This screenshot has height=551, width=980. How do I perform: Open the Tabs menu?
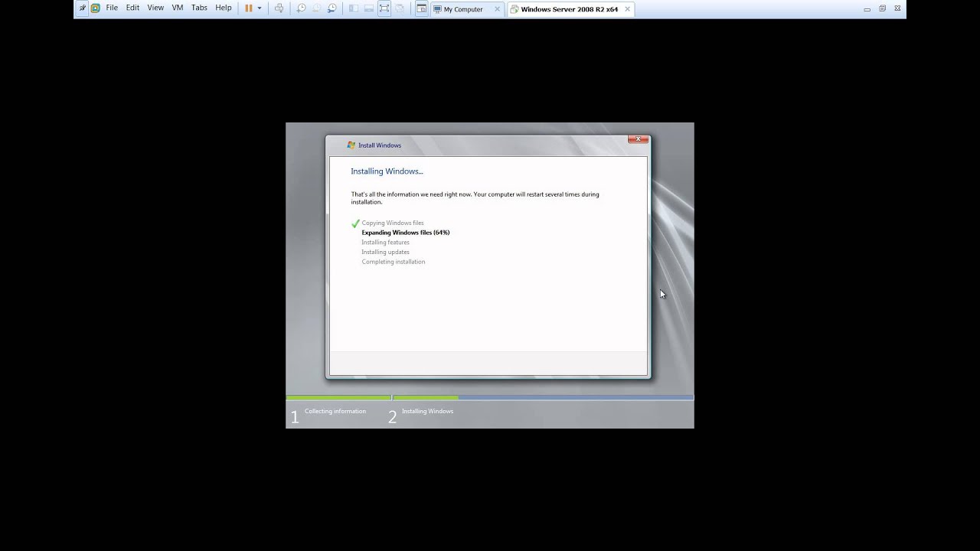pos(199,8)
